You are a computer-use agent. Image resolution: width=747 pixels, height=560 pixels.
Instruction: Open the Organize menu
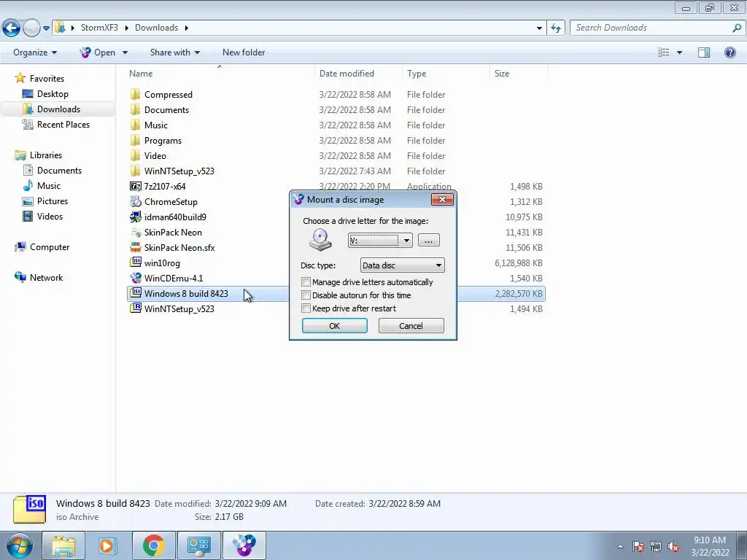pos(35,52)
